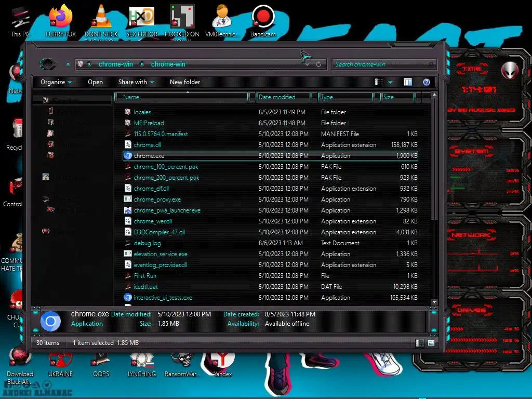Open the HOOKED ON desktop shortcut
The image size is (532, 399).
pyautogui.click(x=182, y=22)
